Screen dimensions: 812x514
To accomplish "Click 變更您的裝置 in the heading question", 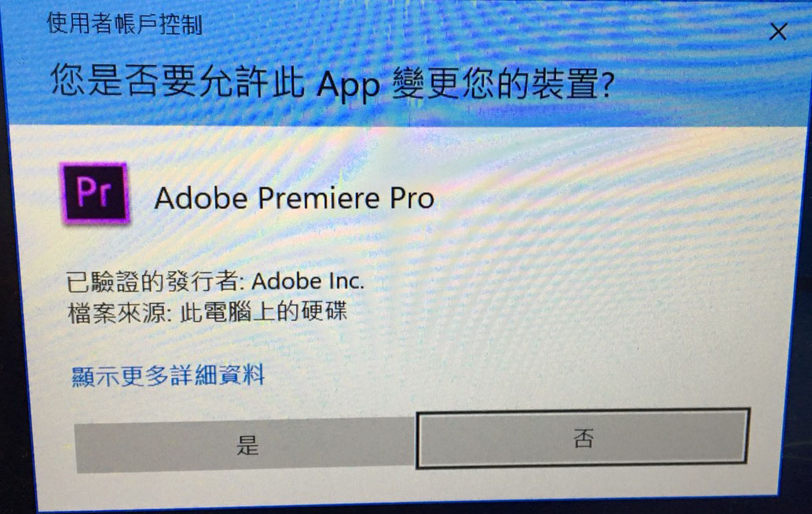I will pos(495,83).
